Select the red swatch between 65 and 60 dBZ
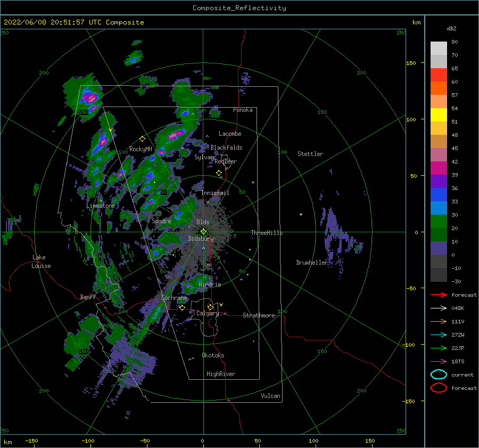Screen dimensions: 479x448 click(x=439, y=75)
